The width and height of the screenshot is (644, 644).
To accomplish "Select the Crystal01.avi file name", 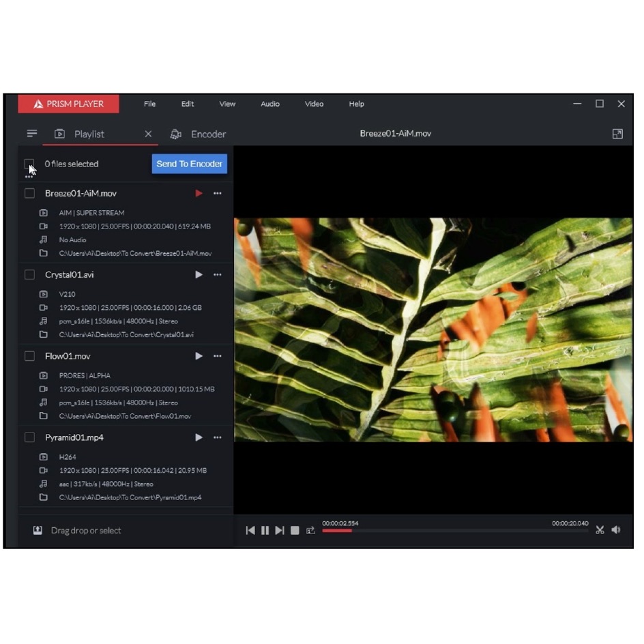I will click(70, 274).
